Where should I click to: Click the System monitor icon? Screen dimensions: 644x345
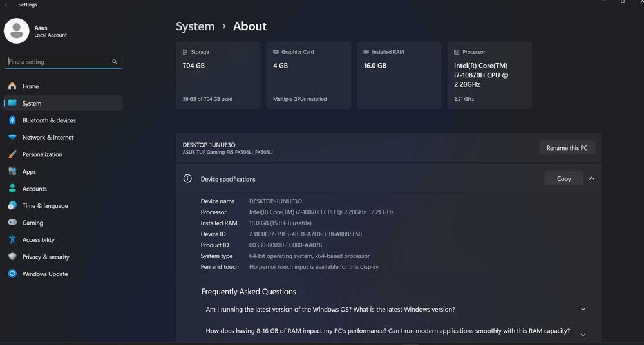coord(12,103)
